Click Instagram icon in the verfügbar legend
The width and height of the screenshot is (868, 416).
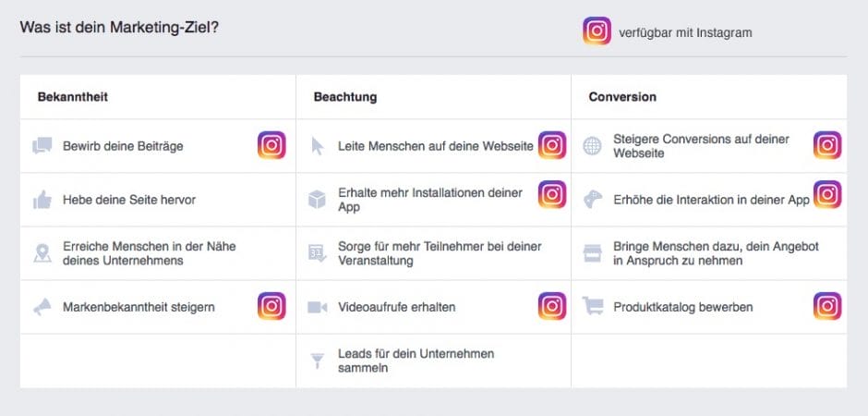coord(597,32)
